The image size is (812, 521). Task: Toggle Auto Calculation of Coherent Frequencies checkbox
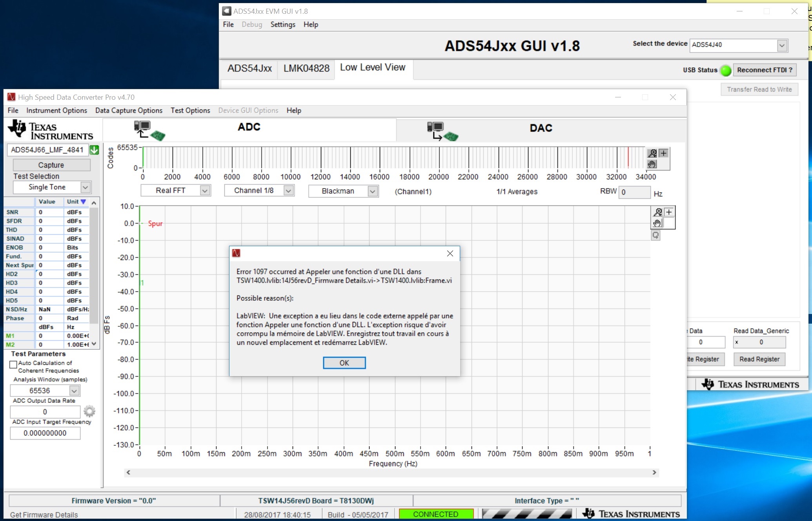(x=13, y=364)
